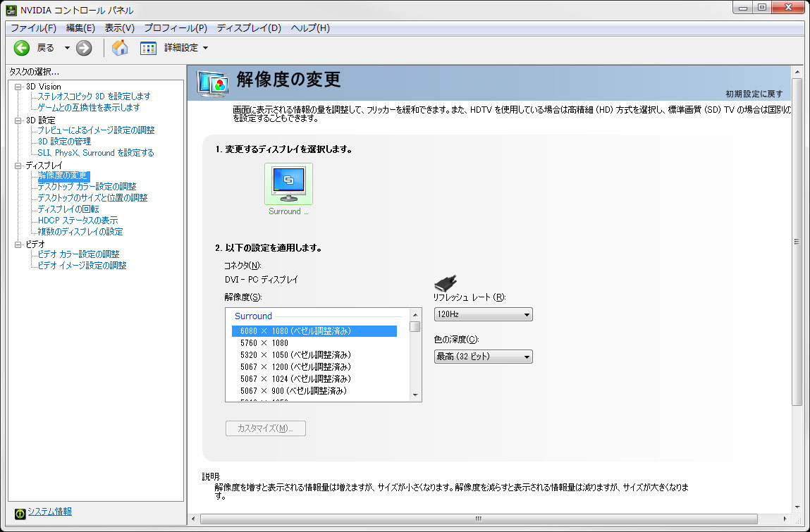This screenshot has height=532, width=810.
Task: Click horizontal scrollbar right arrow
Action: (x=785, y=519)
